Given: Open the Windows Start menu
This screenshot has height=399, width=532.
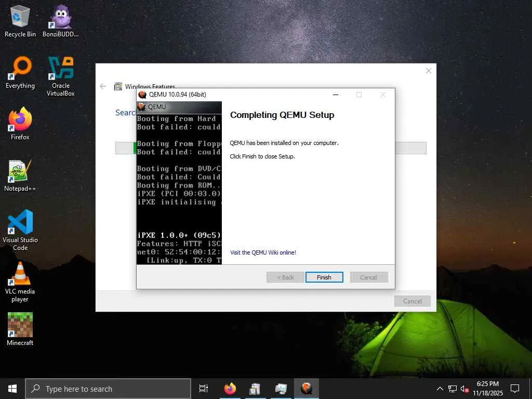Looking at the screenshot, I should (12, 389).
